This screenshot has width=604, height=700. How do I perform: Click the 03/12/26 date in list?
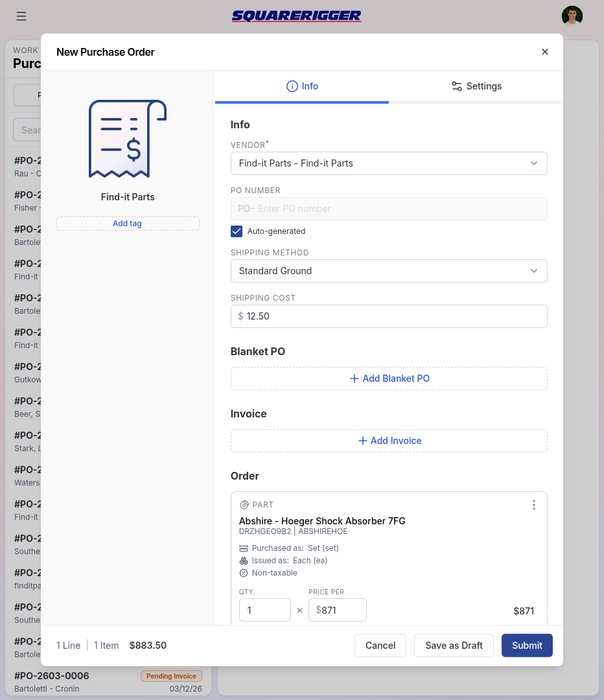click(x=186, y=689)
